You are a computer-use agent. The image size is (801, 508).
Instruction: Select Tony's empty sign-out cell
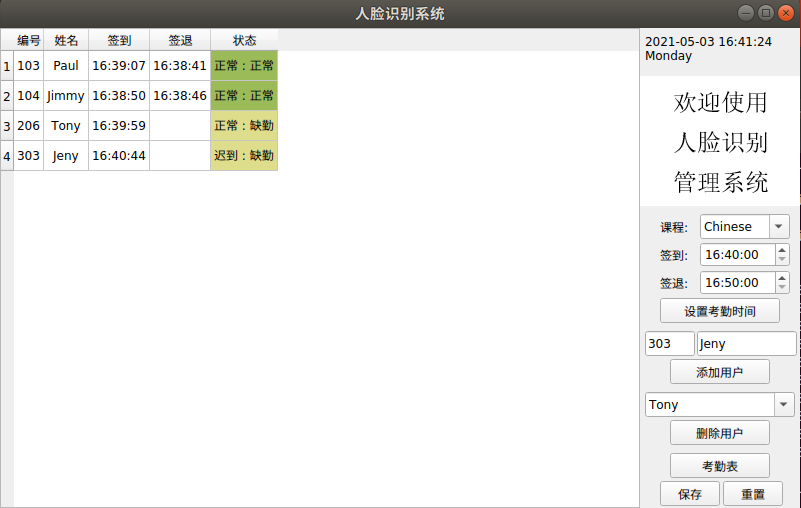[x=180, y=126]
